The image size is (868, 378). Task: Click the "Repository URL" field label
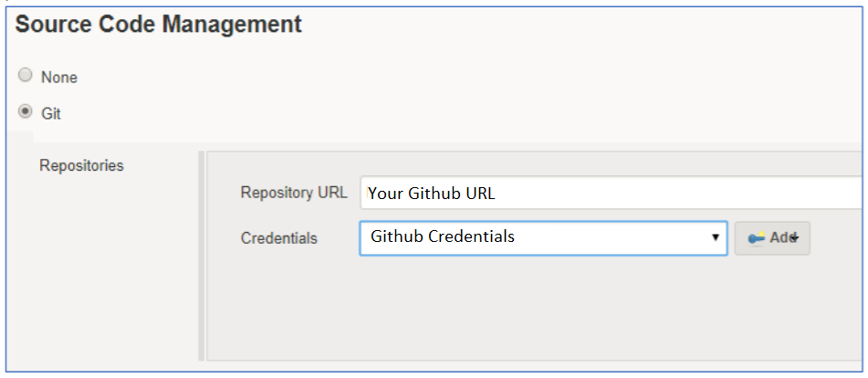click(x=294, y=193)
